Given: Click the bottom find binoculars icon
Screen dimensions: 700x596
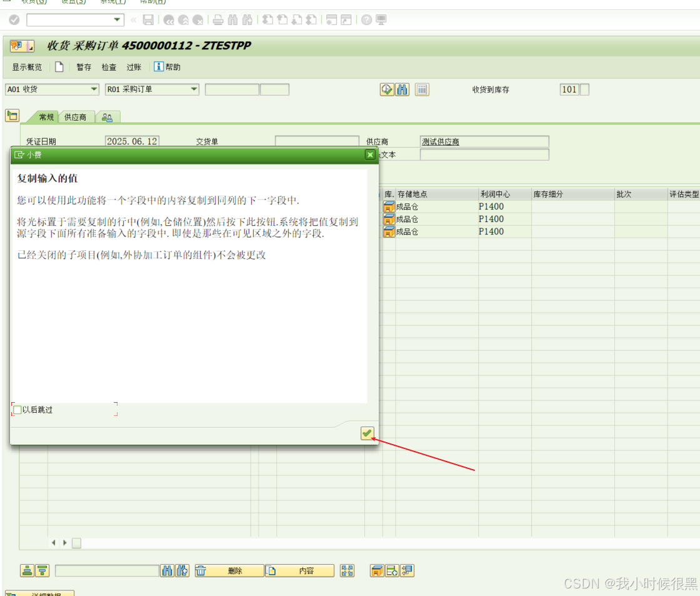Looking at the screenshot, I should (x=167, y=570).
